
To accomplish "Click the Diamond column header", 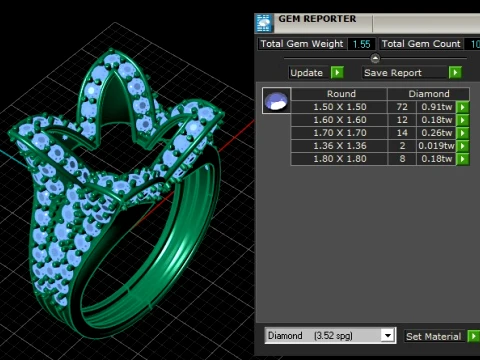I will [x=429, y=94].
